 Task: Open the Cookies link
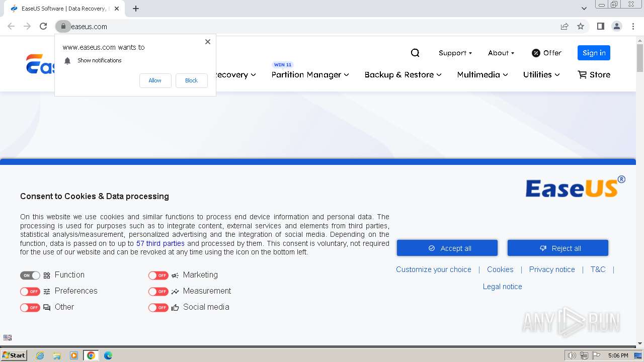500,269
